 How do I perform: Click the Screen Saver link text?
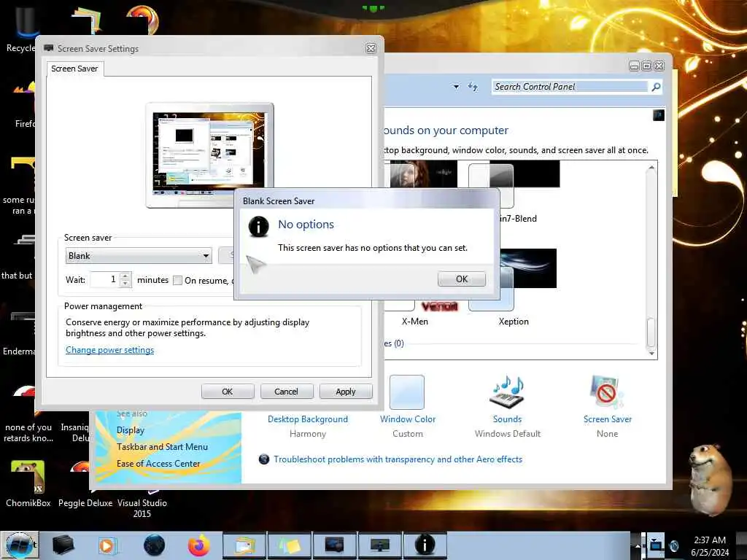click(608, 419)
